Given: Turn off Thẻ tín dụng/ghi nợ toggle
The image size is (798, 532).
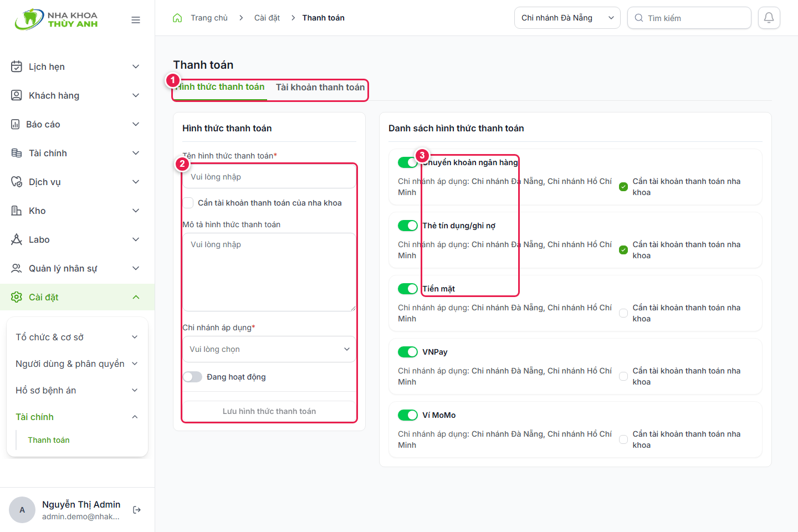Looking at the screenshot, I should pos(408,226).
